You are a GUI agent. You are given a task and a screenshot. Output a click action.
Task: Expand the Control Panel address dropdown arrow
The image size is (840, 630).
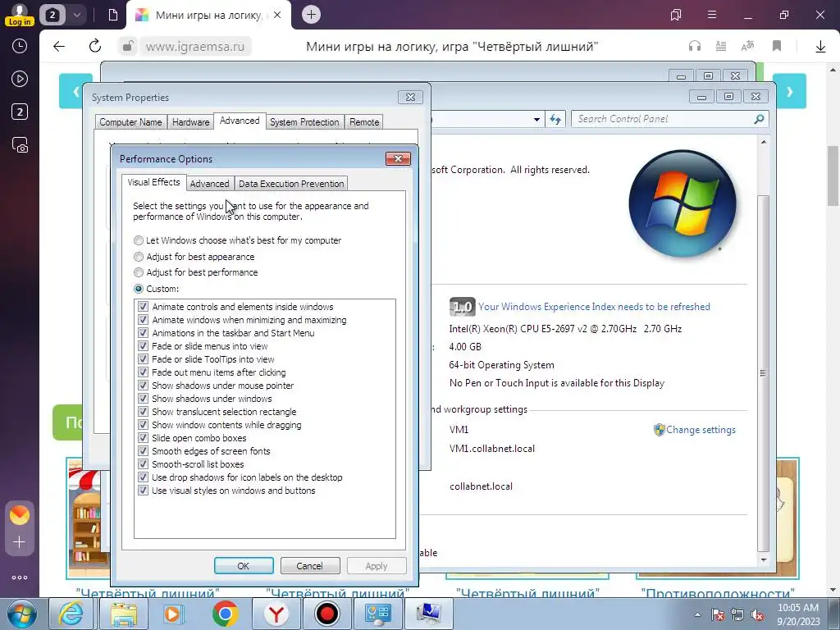tap(536, 120)
